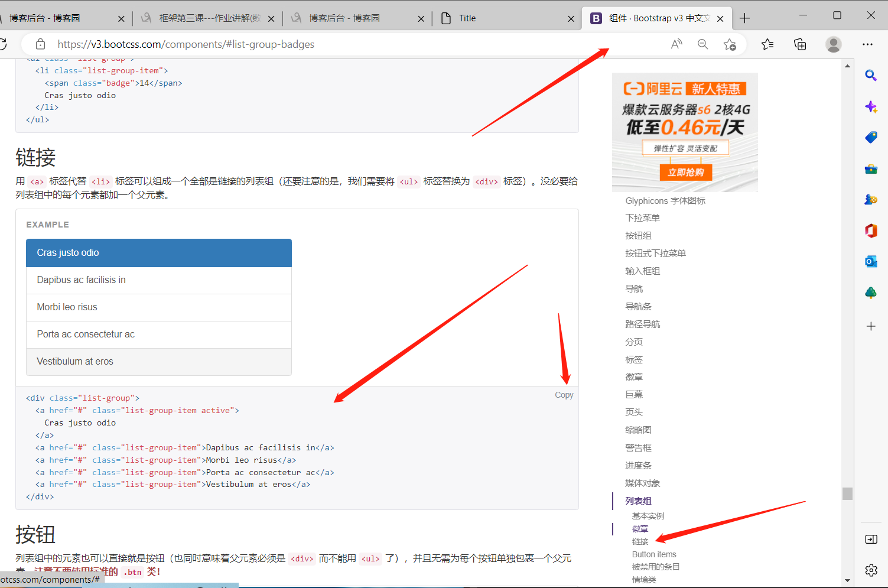Close the Bootstrap v3 tab
This screenshot has height=588, width=888.
pos(720,19)
